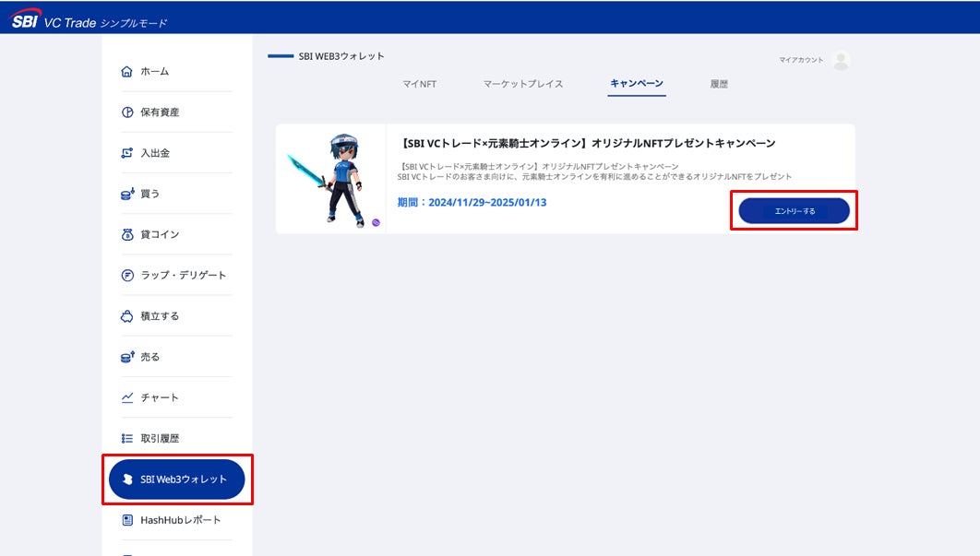Click the SBI WEB3ウォレット page heading
Viewport: 980px width, 556px height.
pyautogui.click(x=341, y=56)
